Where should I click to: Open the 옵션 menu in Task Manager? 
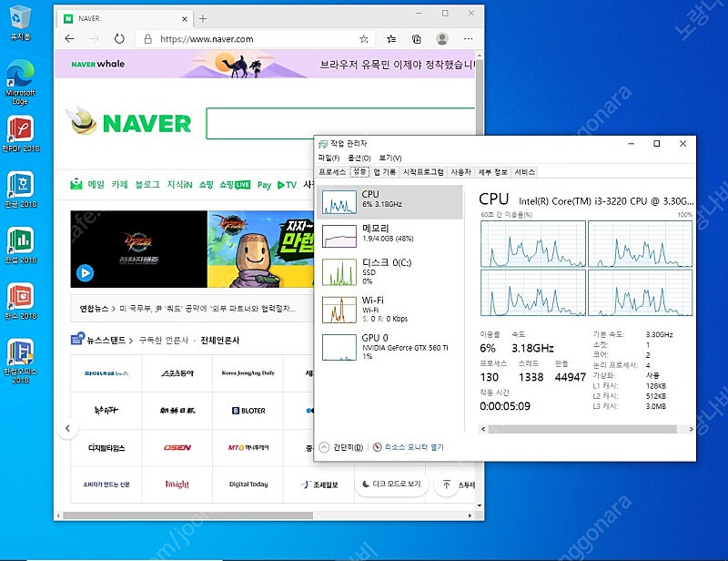[359, 158]
